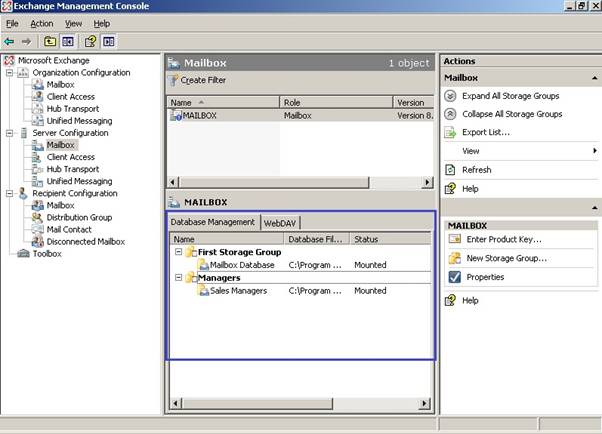Click New Storage Group action text
The image size is (602, 434).
coord(506,258)
